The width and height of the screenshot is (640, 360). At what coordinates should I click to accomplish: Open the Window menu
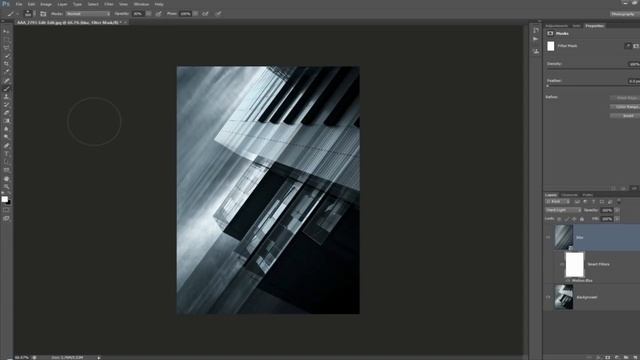tap(141, 4)
